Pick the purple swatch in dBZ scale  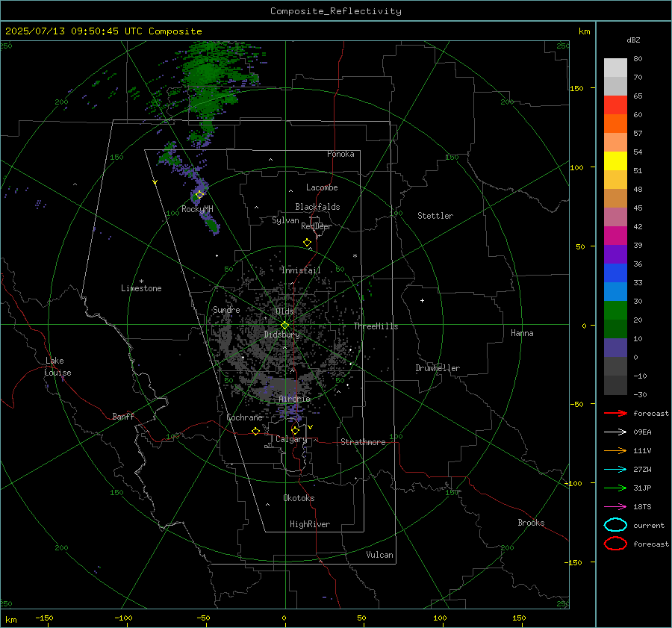[615, 255]
